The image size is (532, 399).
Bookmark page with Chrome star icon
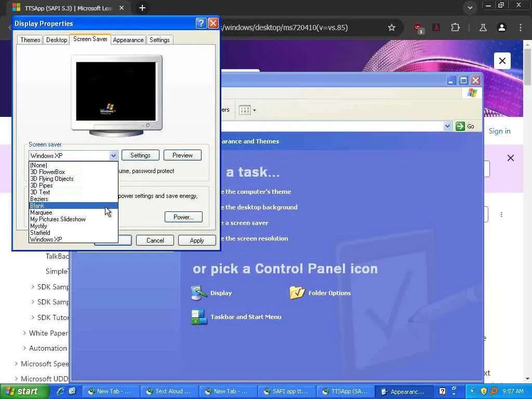point(392,28)
